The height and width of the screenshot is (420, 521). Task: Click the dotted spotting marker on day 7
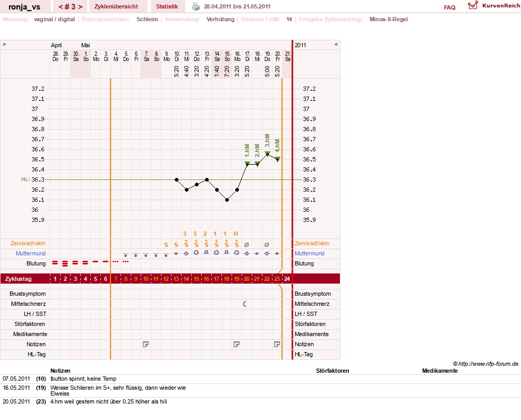pos(115,261)
